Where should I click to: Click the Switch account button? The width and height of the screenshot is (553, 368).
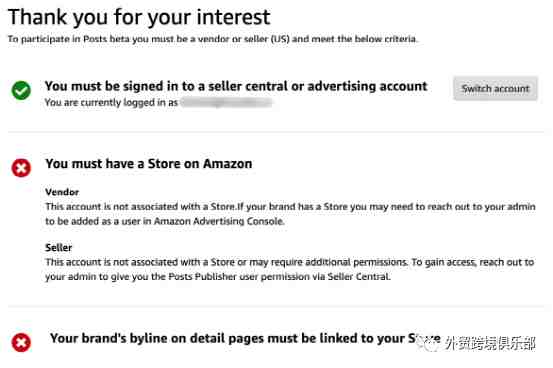495,88
